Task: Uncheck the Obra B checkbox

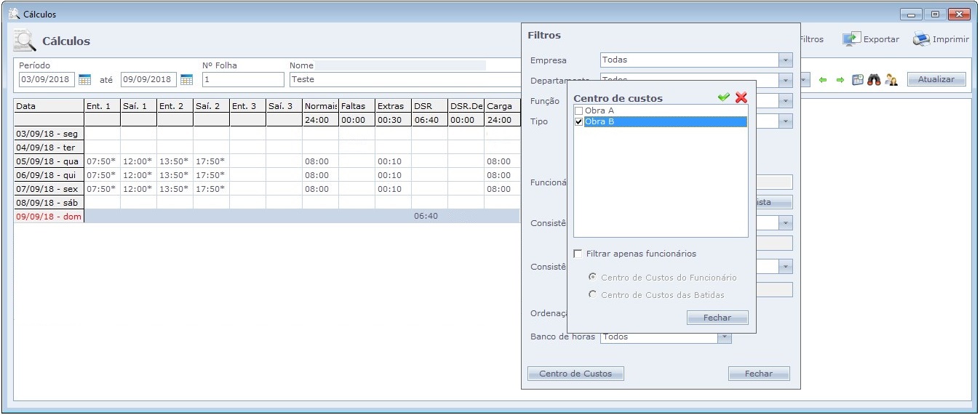Action: point(579,121)
